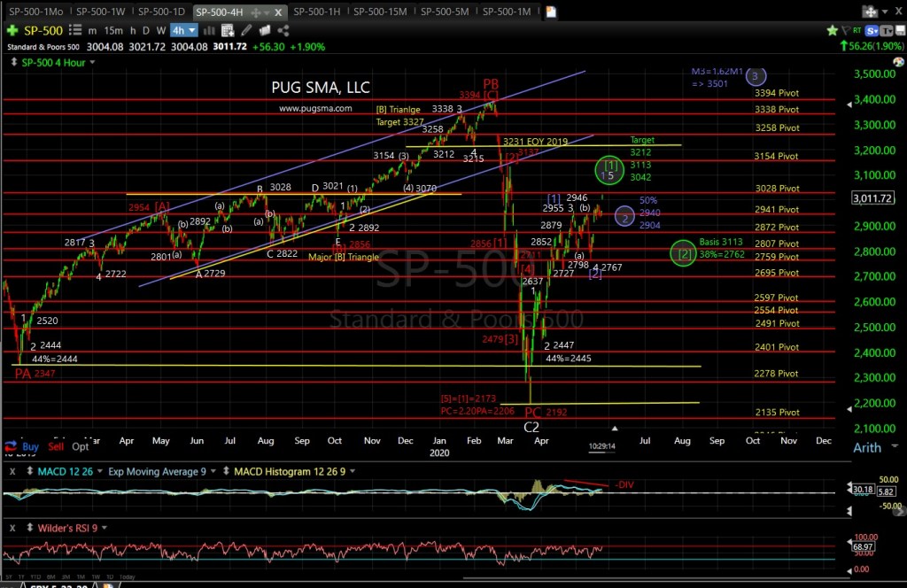
Task: Select the 'h' hourly interval
Action: [133, 31]
